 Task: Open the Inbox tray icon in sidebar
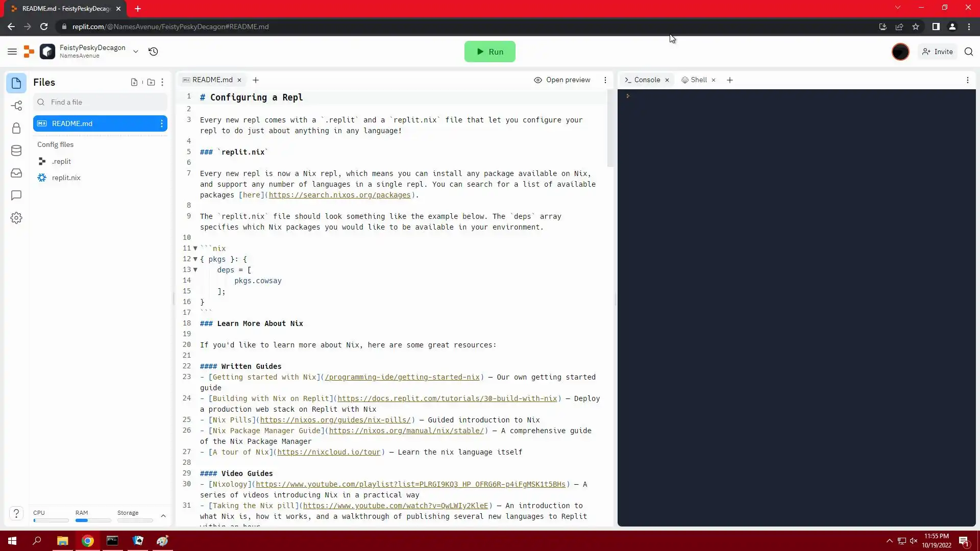(x=16, y=173)
